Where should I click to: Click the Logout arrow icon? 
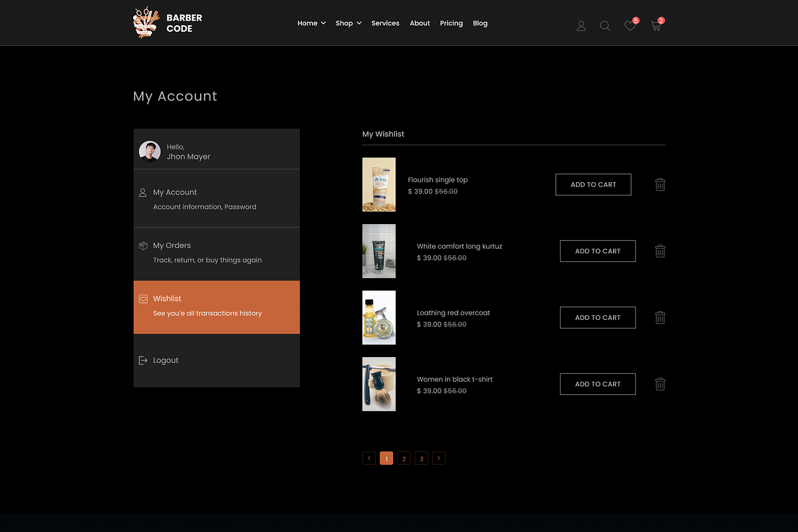point(142,360)
